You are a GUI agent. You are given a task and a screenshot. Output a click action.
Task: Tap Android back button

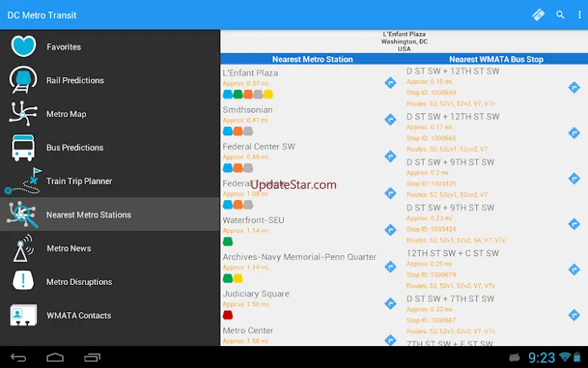[x=18, y=357]
